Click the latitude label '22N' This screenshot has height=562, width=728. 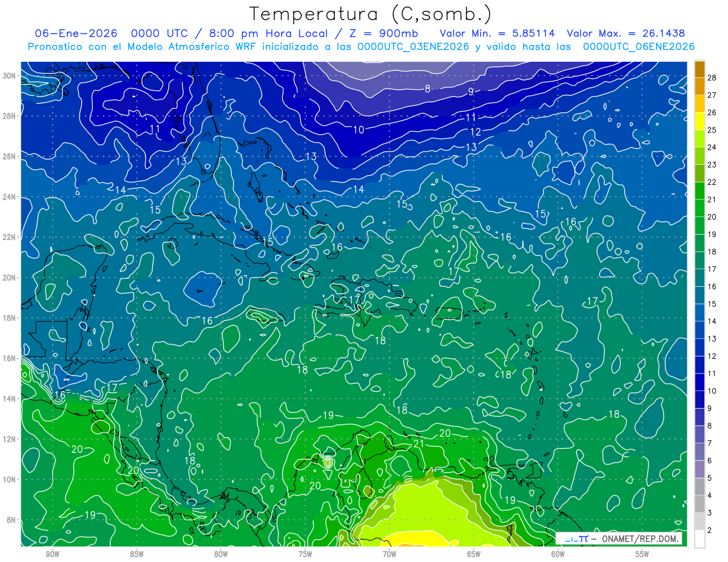point(10,237)
